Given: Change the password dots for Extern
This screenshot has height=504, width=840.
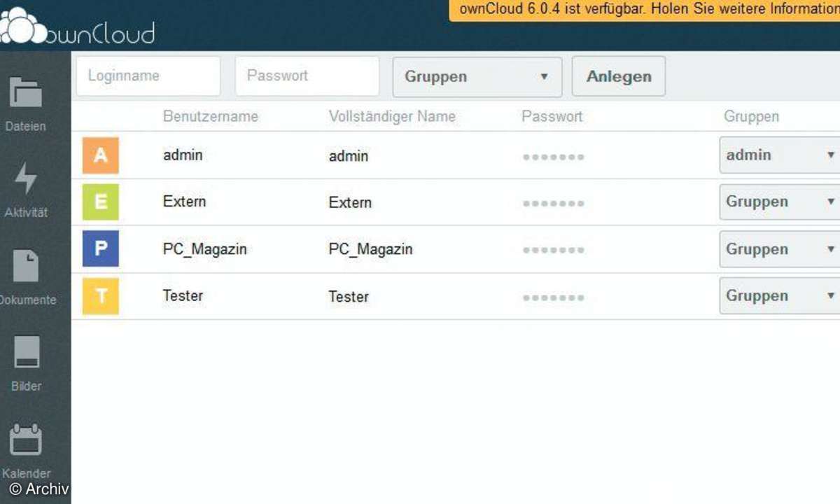Looking at the screenshot, I should [553, 204].
